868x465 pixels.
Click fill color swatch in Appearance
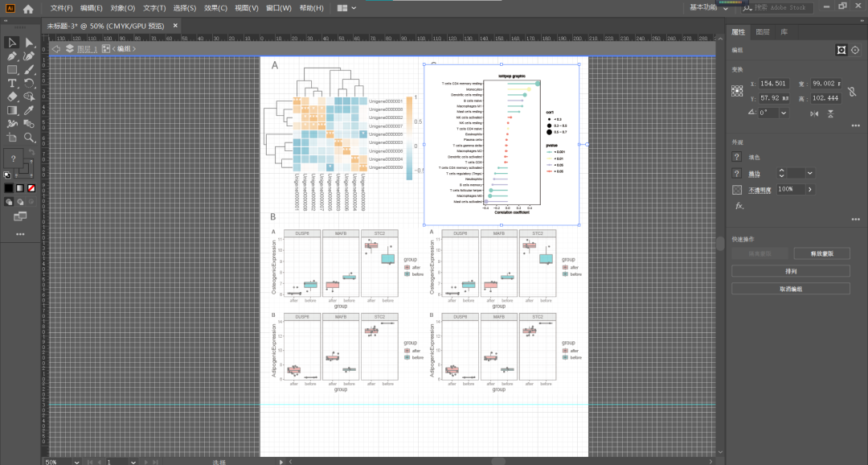[737, 158]
